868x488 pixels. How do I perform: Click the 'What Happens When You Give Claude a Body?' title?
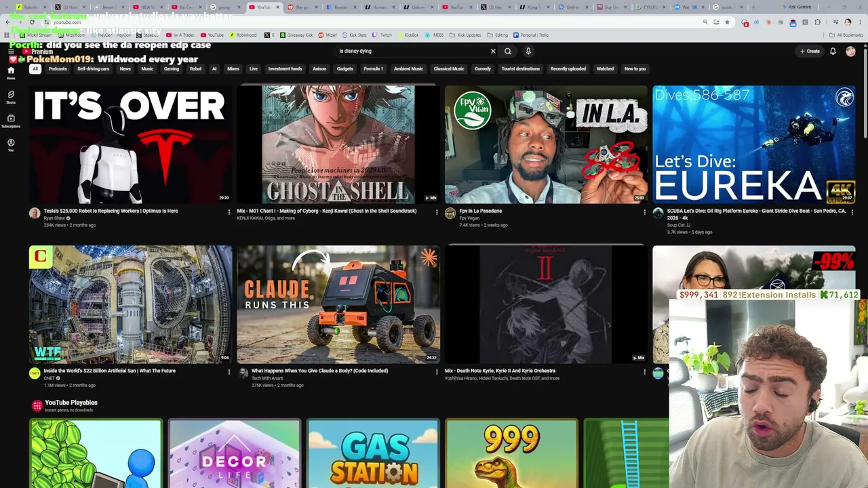click(x=319, y=371)
